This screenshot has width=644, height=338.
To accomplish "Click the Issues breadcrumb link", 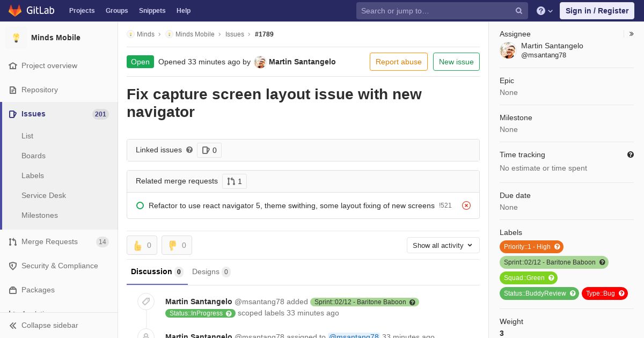I will pyautogui.click(x=235, y=34).
